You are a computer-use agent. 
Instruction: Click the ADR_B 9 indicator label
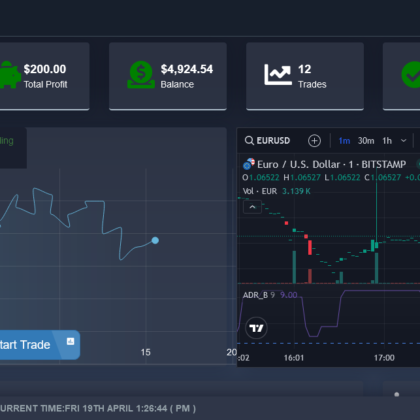(x=259, y=295)
